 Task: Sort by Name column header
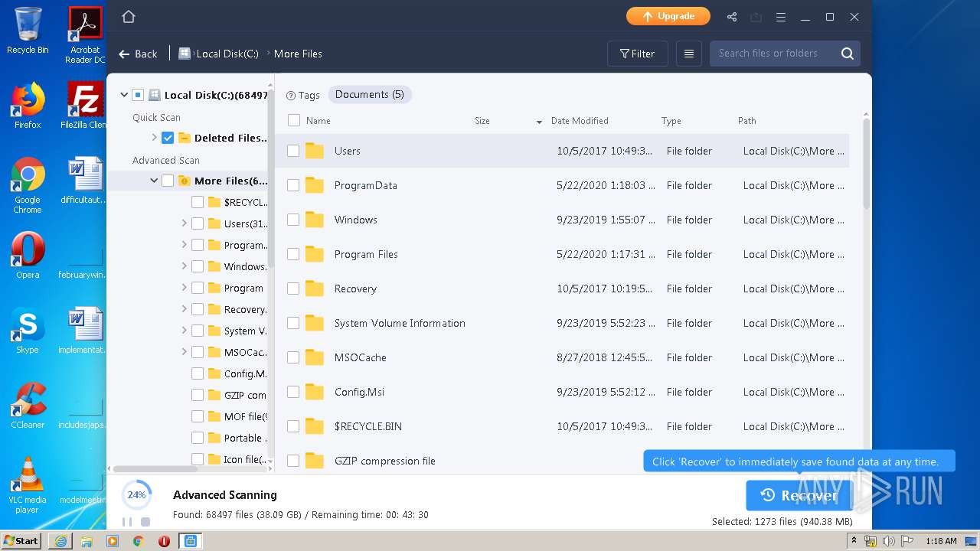click(x=318, y=121)
